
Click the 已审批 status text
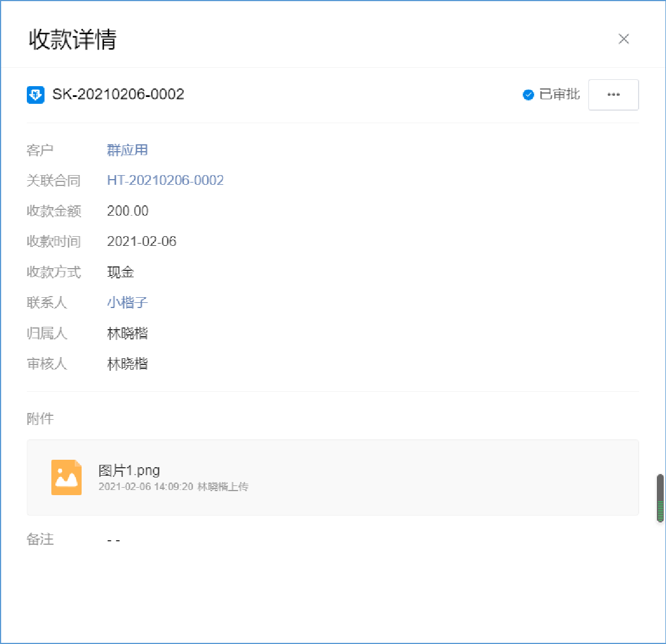tap(559, 95)
